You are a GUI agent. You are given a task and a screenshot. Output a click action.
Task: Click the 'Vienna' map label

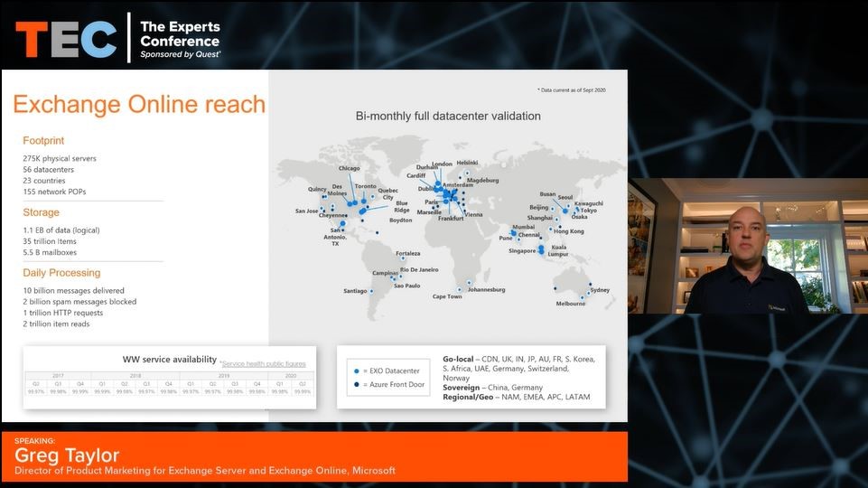point(474,214)
